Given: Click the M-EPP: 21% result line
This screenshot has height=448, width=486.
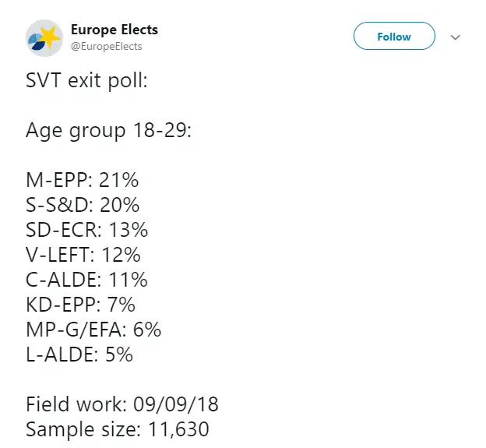Looking at the screenshot, I should pyautogui.click(x=82, y=180).
